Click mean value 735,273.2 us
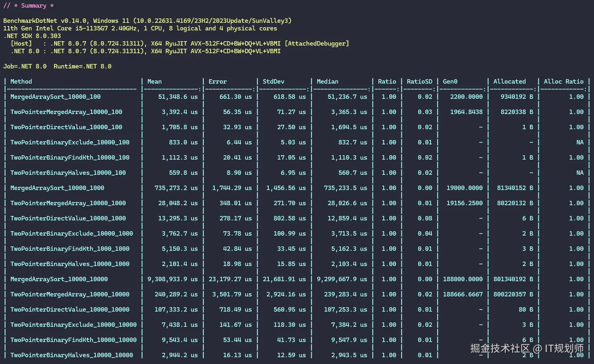Viewport: 594px width, 364px height. [176, 188]
